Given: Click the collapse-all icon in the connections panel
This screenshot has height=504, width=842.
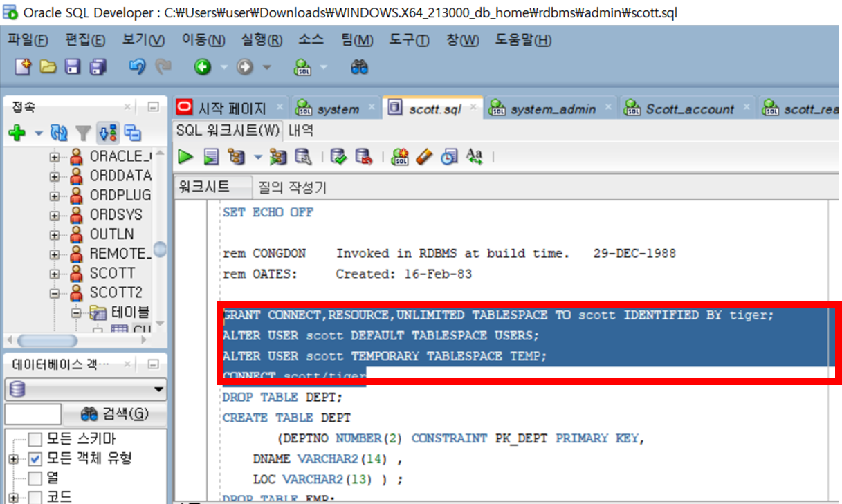Looking at the screenshot, I should tap(131, 132).
